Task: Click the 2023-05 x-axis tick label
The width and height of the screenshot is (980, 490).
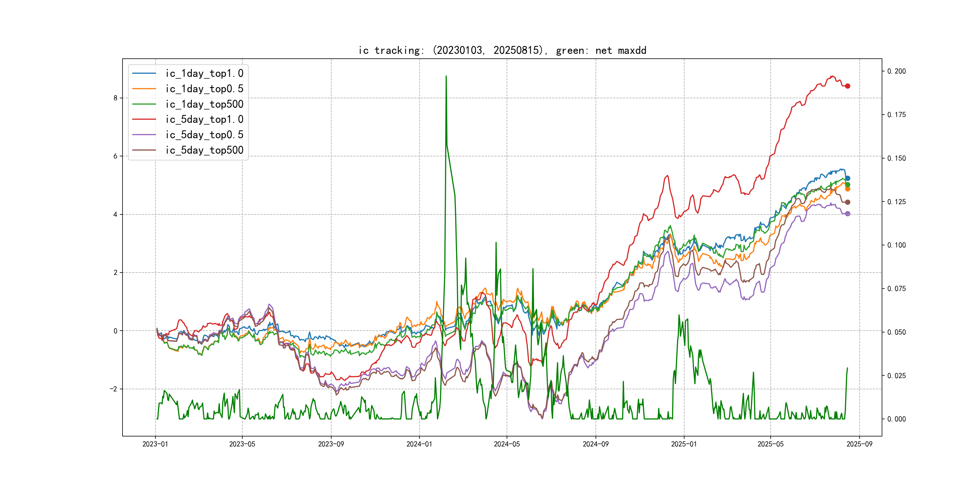Action: (242, 444)
